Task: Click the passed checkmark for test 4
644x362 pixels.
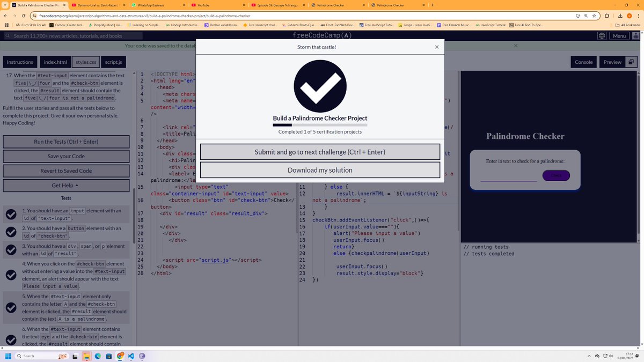Action: (x=10, y=275)
